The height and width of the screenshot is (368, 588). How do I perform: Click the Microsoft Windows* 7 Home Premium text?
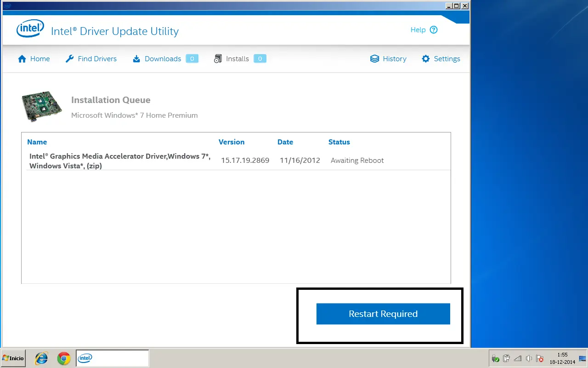[135, 115]
